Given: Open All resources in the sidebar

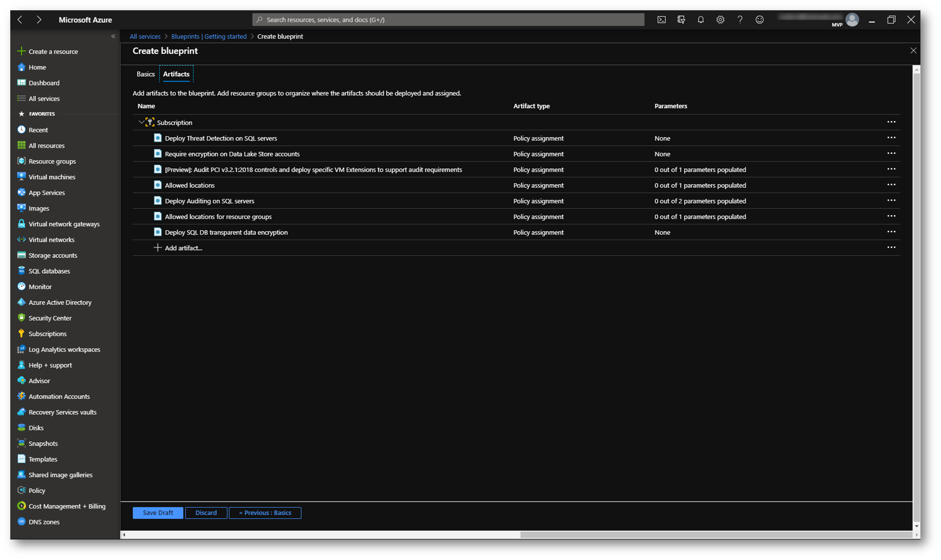Looking at the screenshot, I should pyautogui.click(x=41, y=145).
